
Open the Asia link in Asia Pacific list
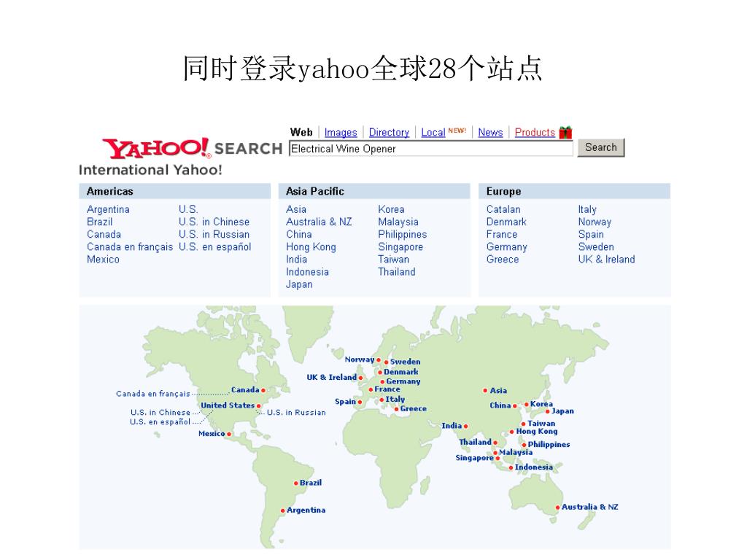tap(296, 209)
